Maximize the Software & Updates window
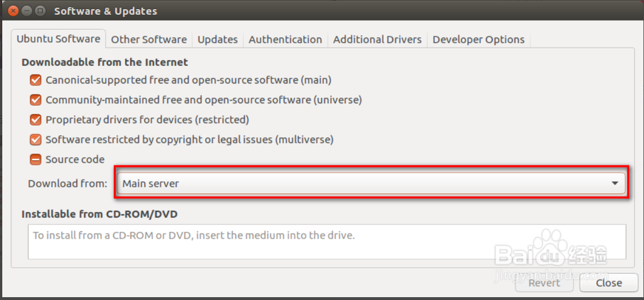The image size is (644, 300). coord(40,11)
